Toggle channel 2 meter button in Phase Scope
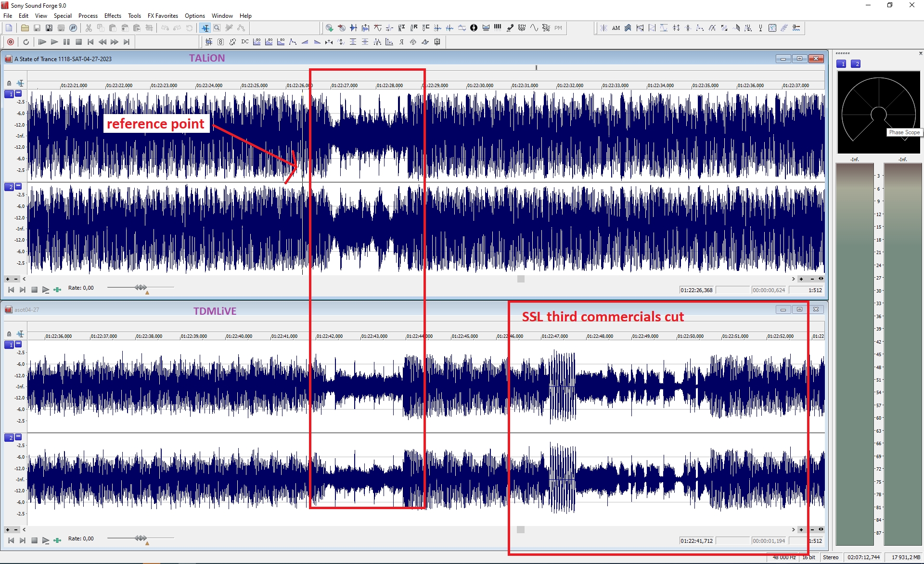This screenshot has width=924, height=564. [855, 64]
